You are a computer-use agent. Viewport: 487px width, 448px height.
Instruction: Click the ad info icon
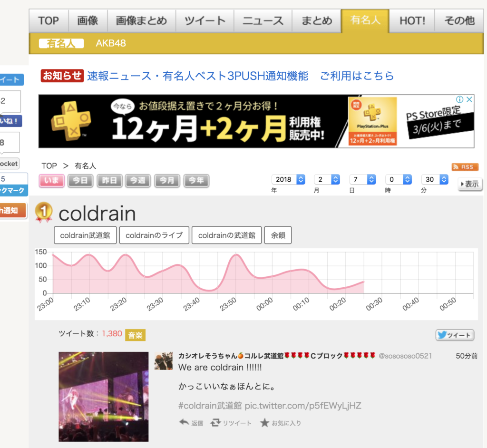(460, 99)
